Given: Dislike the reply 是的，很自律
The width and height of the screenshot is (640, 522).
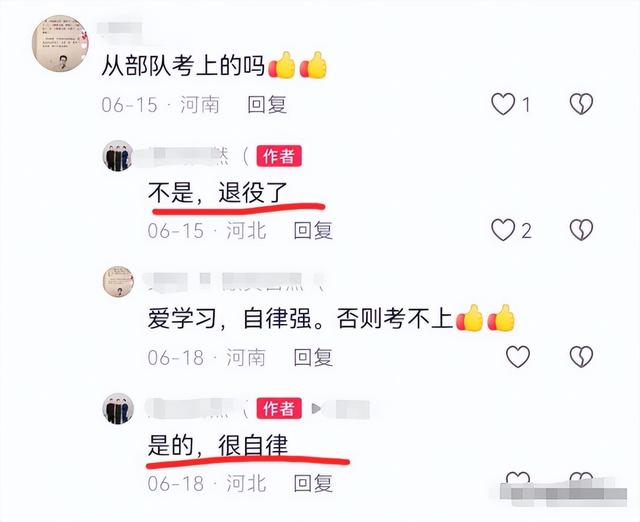Looking at the screenshot, I should tap(581, 478).
